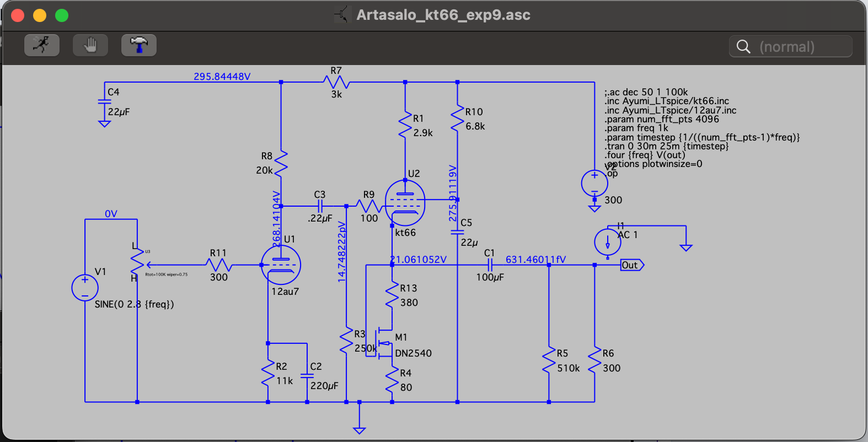Click the Rtot=100K wiper=0.75 text

(166, 274)
